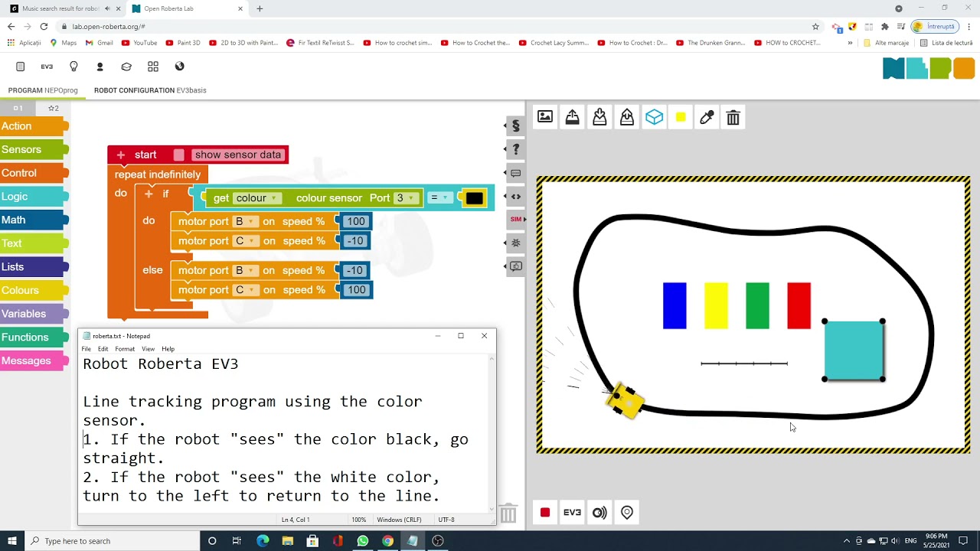The image size is (980, 551).
Task: Open the debug bug icon panel
Action: click(515, 243)
